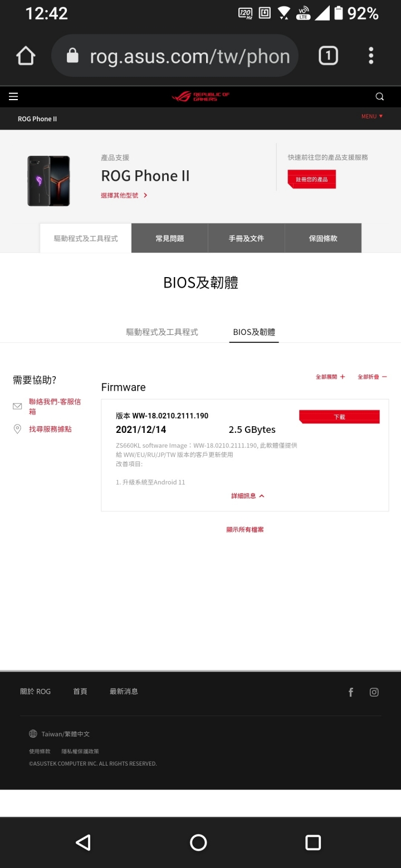Open ROG Facebook page icon
This screenshot has width=401, height=868.
point(351,692)
